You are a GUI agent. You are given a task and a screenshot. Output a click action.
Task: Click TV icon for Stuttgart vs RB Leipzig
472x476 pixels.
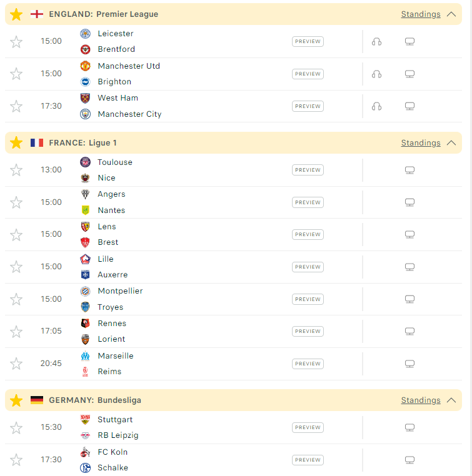coord(409,427)
